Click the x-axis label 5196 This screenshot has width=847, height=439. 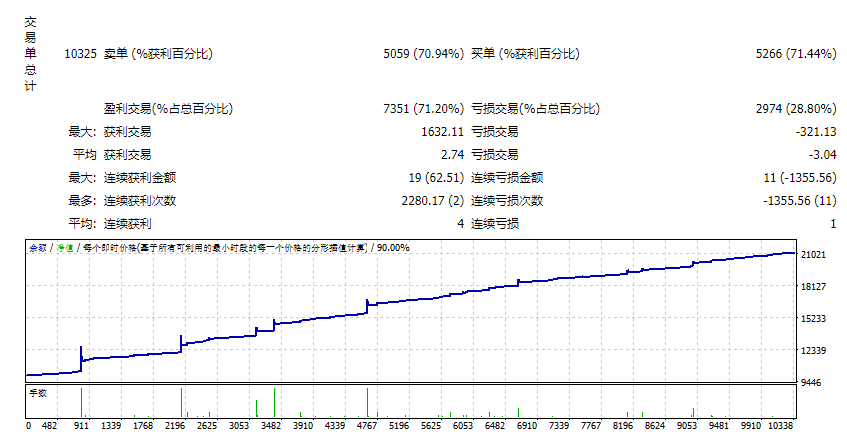coord(399,426)
